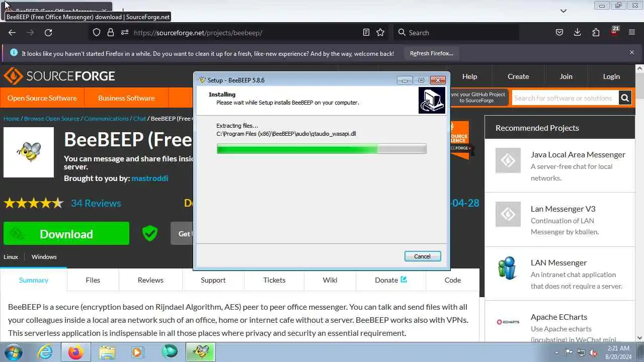Open LAN Messenger project icon
This screenshot has width=644, height=362.
pos(508,268)
